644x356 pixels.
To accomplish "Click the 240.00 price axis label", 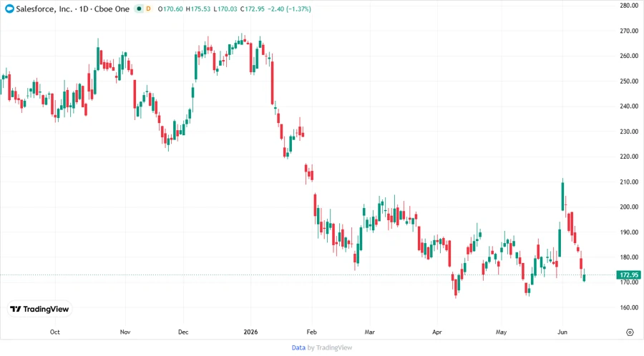I will (x=629, y=107).
